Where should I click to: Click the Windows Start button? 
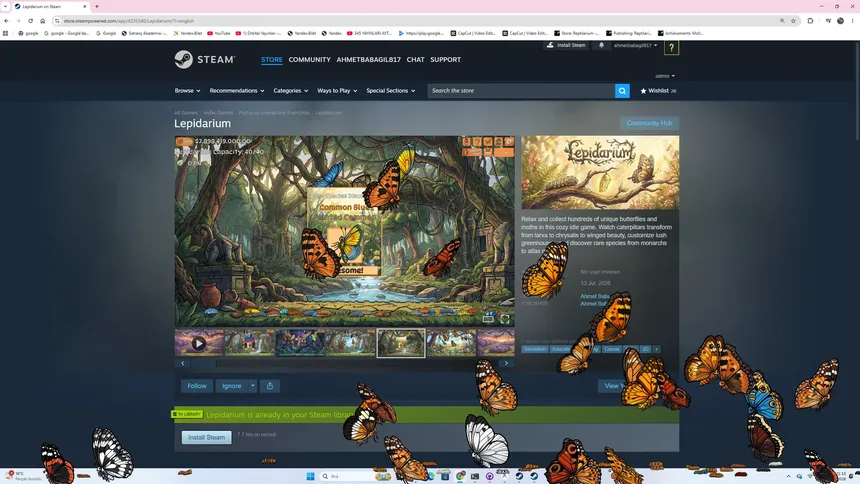pyautogui.click(x=310, y=476)
